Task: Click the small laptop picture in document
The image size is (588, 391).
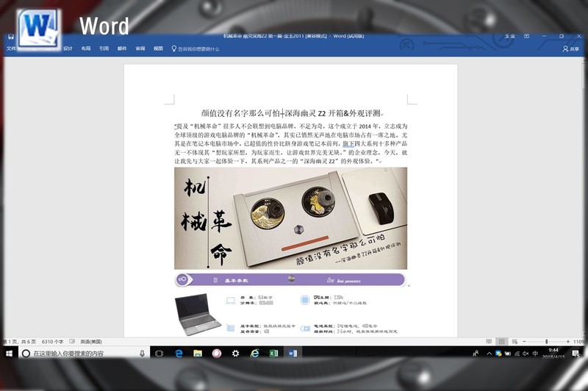Action: click(197, 314)
